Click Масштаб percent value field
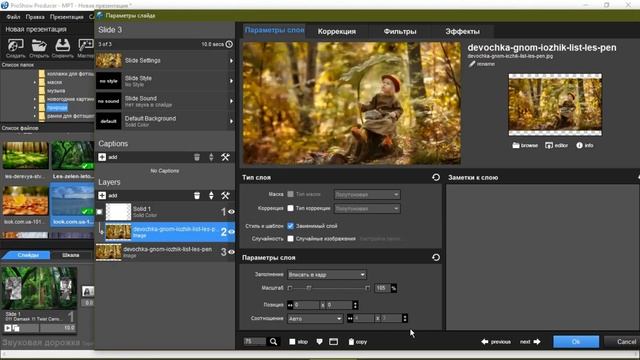This screenshot has width=640, height=360. pos(382,288)
